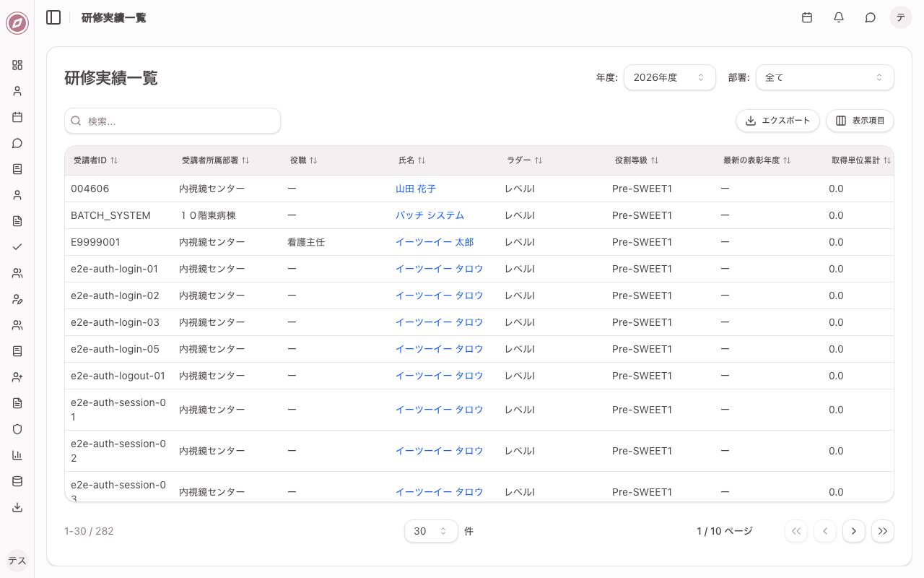Click the エクスポート button

pyautogui.click(x=777, y=121)
